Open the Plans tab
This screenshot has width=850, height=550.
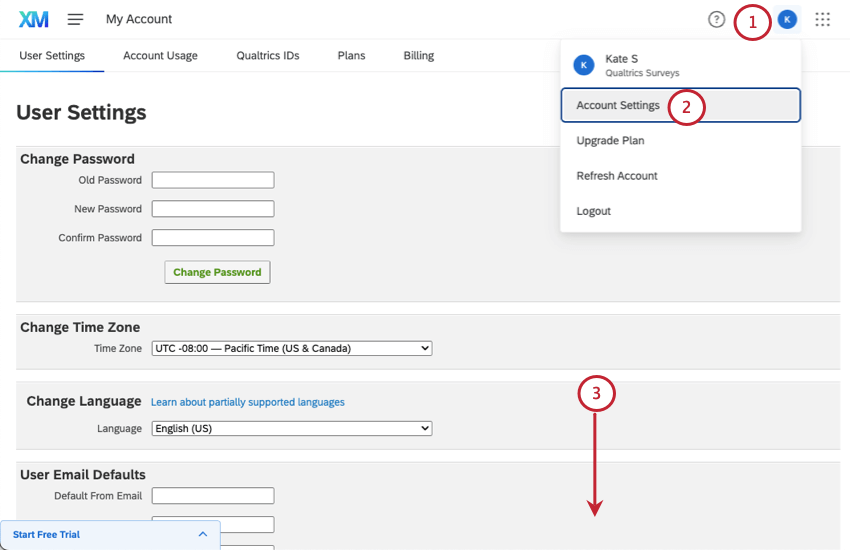tap(351, 55)
